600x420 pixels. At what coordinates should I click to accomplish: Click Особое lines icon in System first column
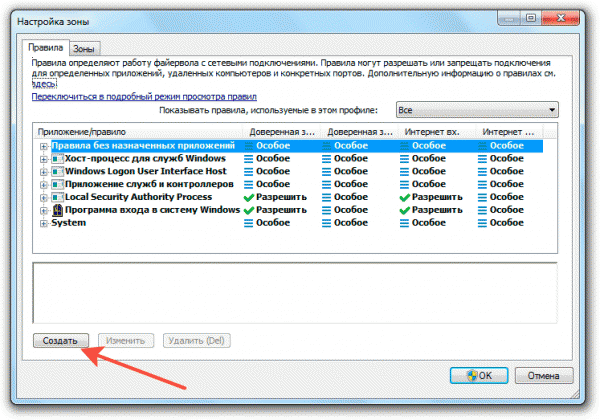click(x=249, y=223)
